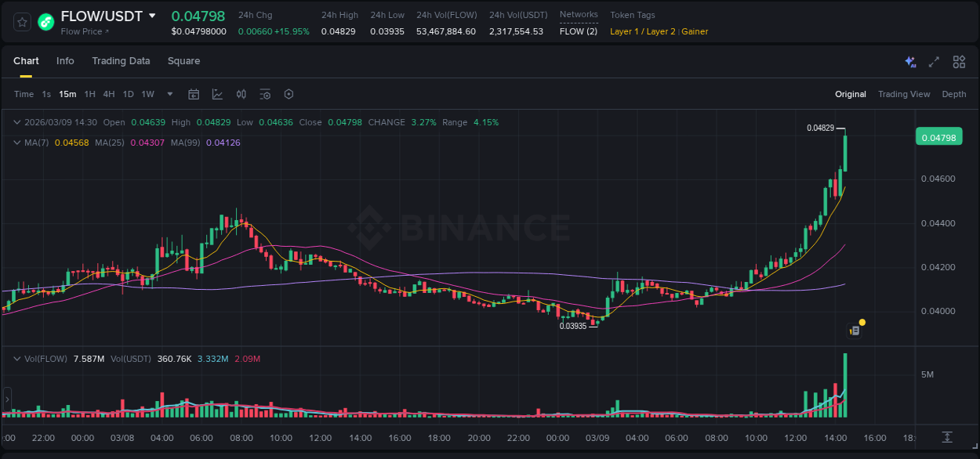980x459 pixels.
Task: Favorite FLOW/USDT using the star icon
Action: 22,22
